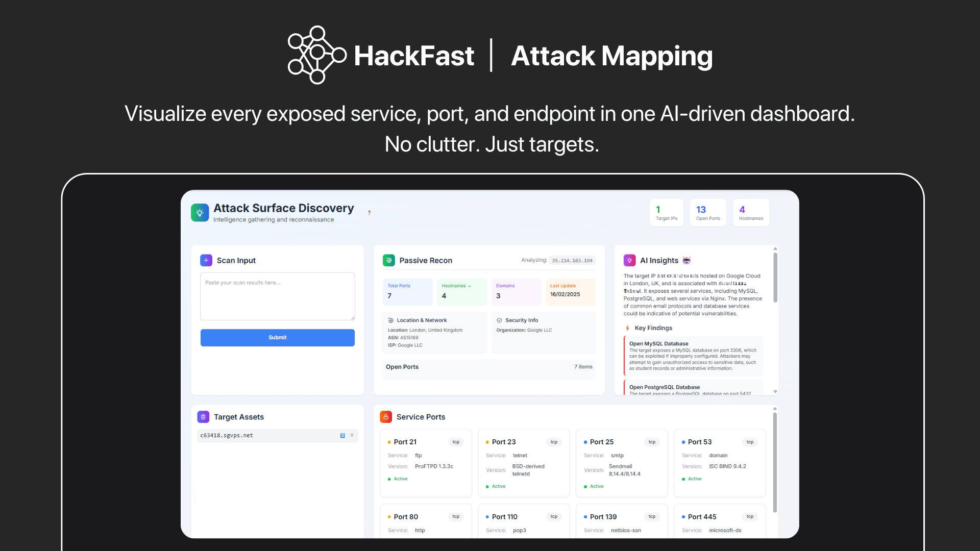
Task: Click the tcp badge on Port 53
Action: pos(750,442)
